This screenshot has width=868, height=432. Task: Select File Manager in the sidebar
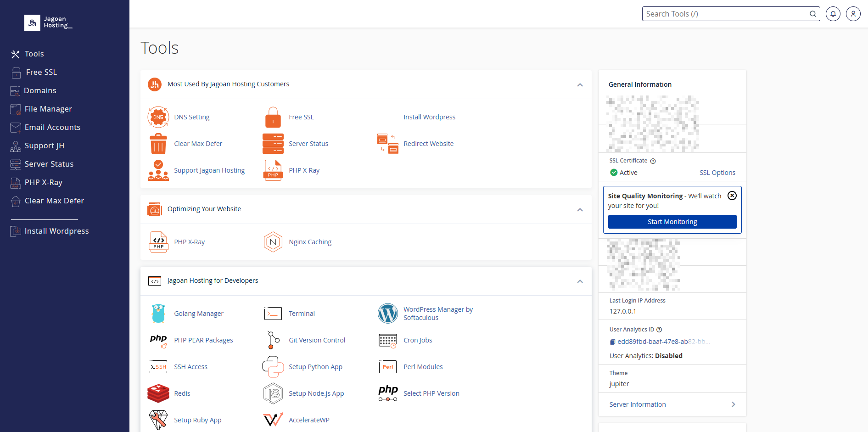click(x=48, y=109)
